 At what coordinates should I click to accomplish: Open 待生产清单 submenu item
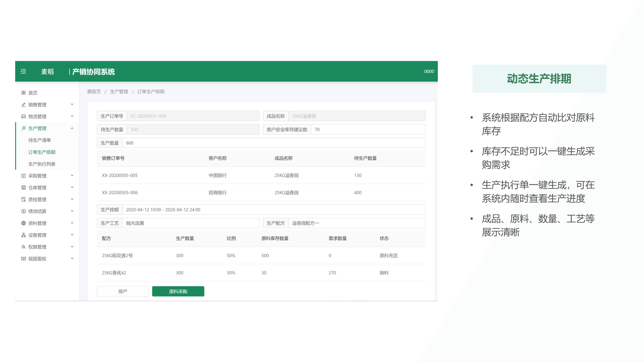point(39,140)
